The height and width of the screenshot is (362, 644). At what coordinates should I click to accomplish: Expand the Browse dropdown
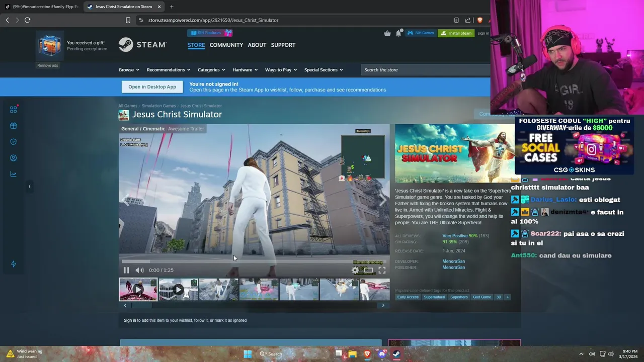coord(129,70)
